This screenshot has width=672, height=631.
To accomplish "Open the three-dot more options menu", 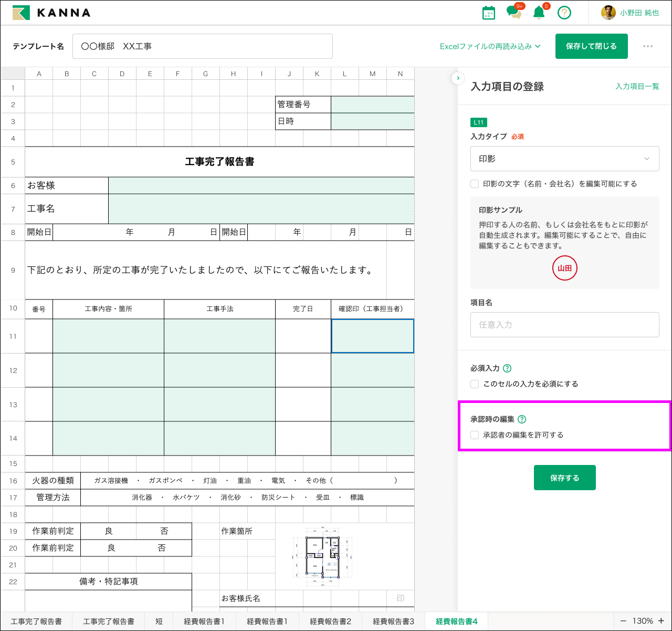I will [648, 46].
